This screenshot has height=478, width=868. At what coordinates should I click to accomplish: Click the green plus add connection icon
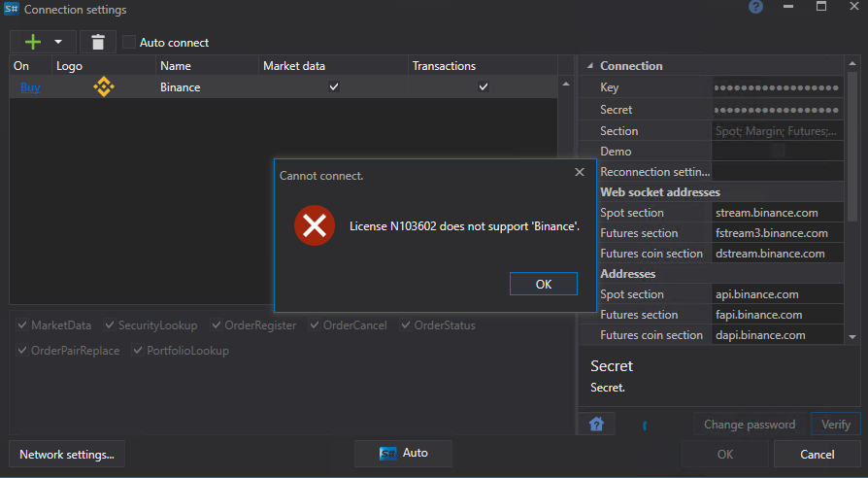(x=33, y=42)
